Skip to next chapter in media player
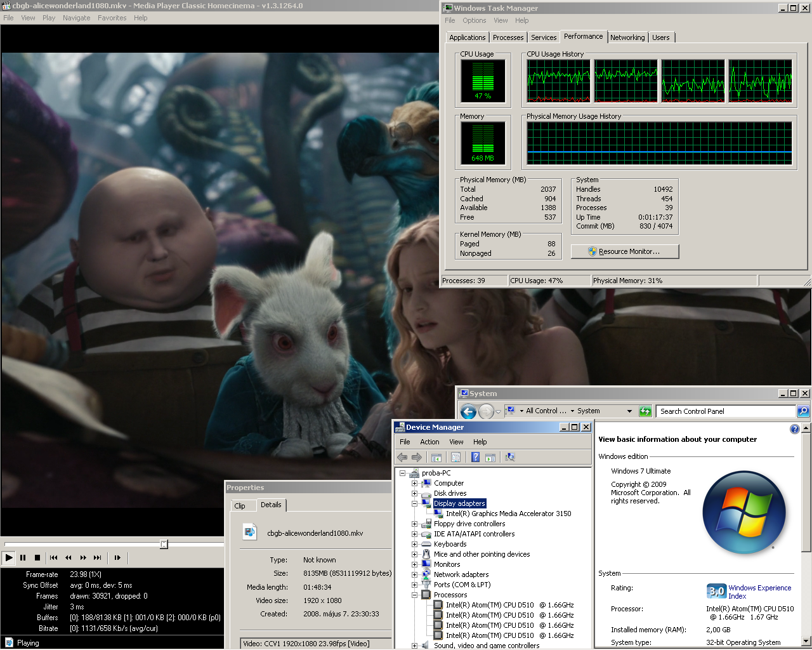The width and height of the screenshot is (812, 650). (98, 558)
